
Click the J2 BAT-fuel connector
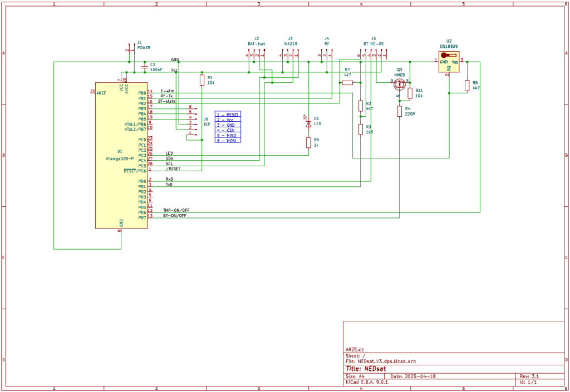[x=255, y=54]
